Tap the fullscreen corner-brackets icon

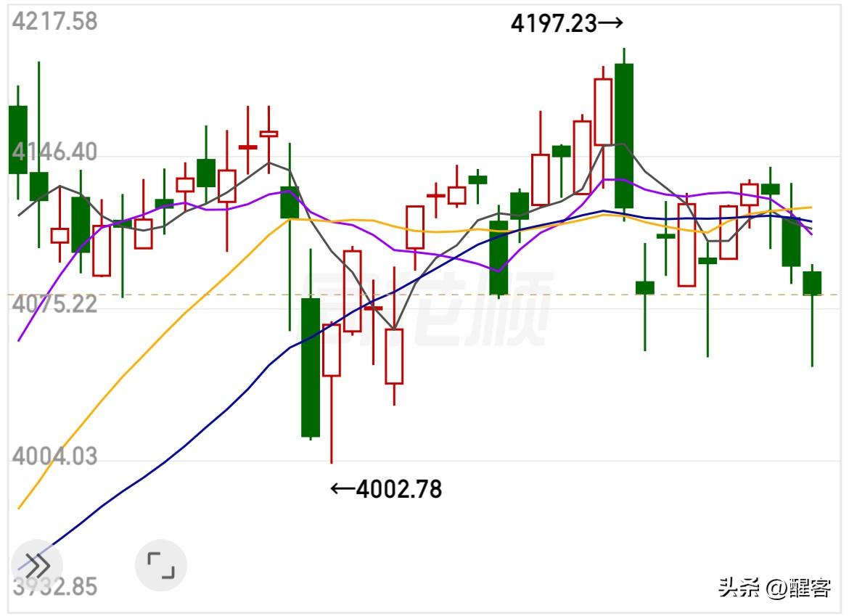pyautogui.click(x=161, y=564)
